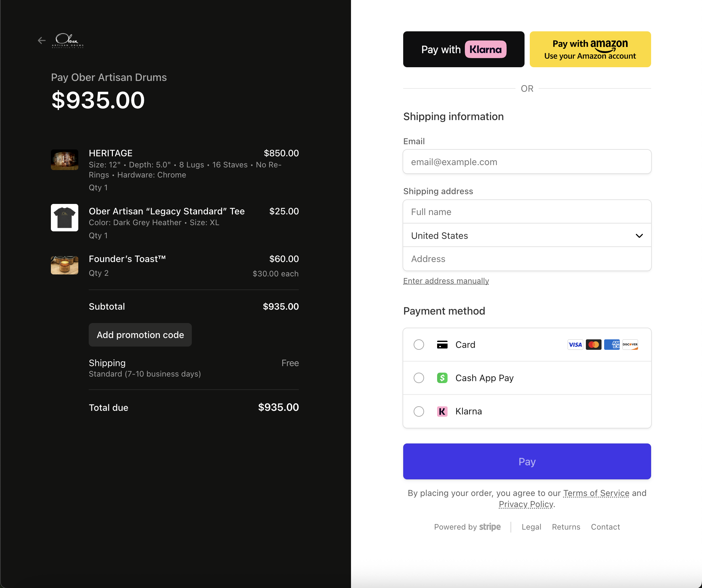Click Add promotion code button
The image size is (702, 588).
pyautogui.click(x=140, y=335)
